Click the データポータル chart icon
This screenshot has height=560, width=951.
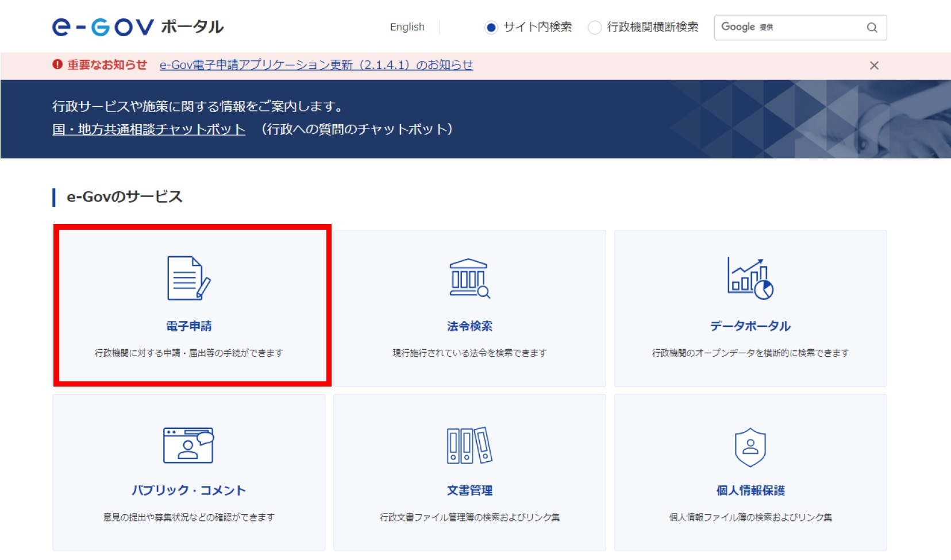point(750,278)
